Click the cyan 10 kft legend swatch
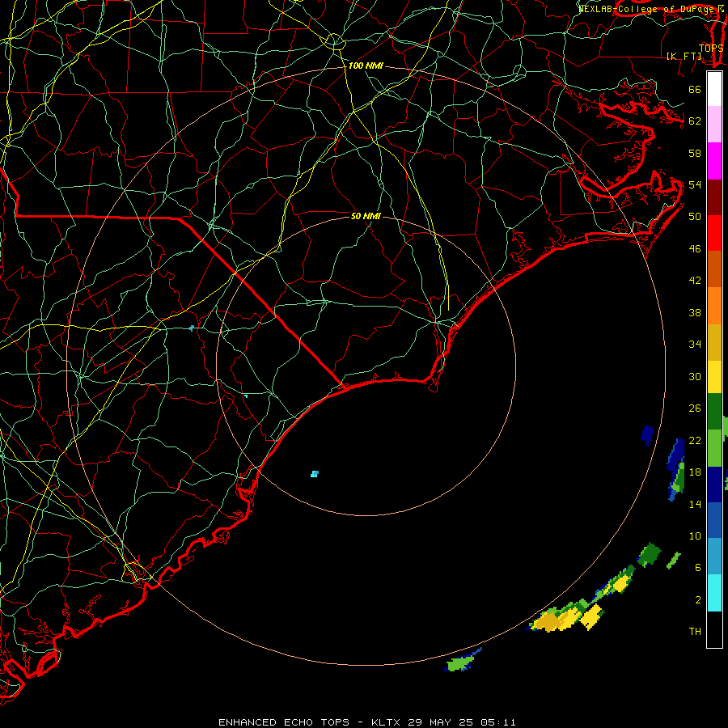This screenshot has height=728, width=728. coord(714,593)
